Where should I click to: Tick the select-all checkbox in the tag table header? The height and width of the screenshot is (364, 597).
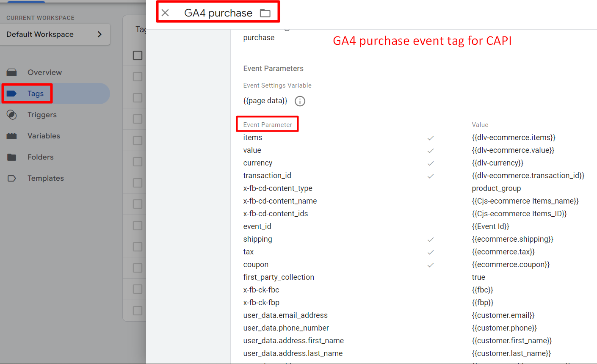(138, 55)
